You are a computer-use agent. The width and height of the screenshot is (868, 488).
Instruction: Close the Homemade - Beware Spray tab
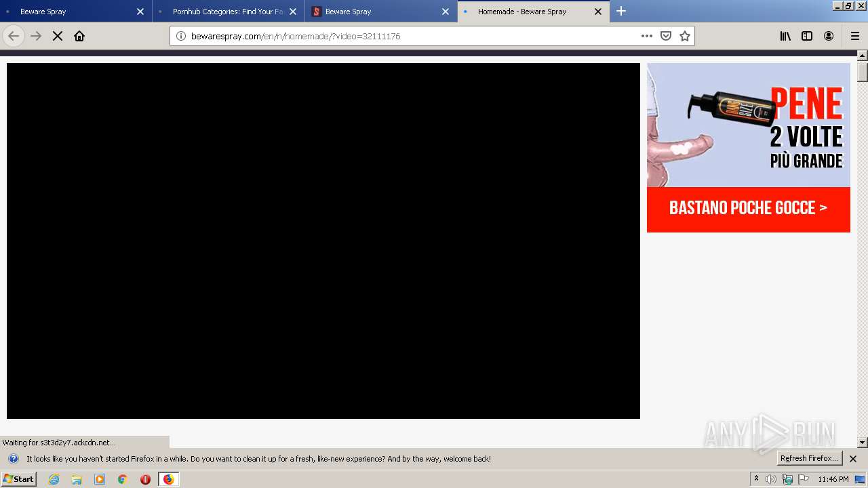click(x=598, y=12)
